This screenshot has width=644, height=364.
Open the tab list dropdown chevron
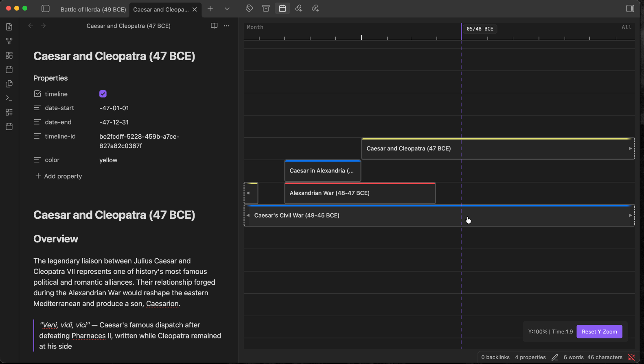click(x=227, y=9)
